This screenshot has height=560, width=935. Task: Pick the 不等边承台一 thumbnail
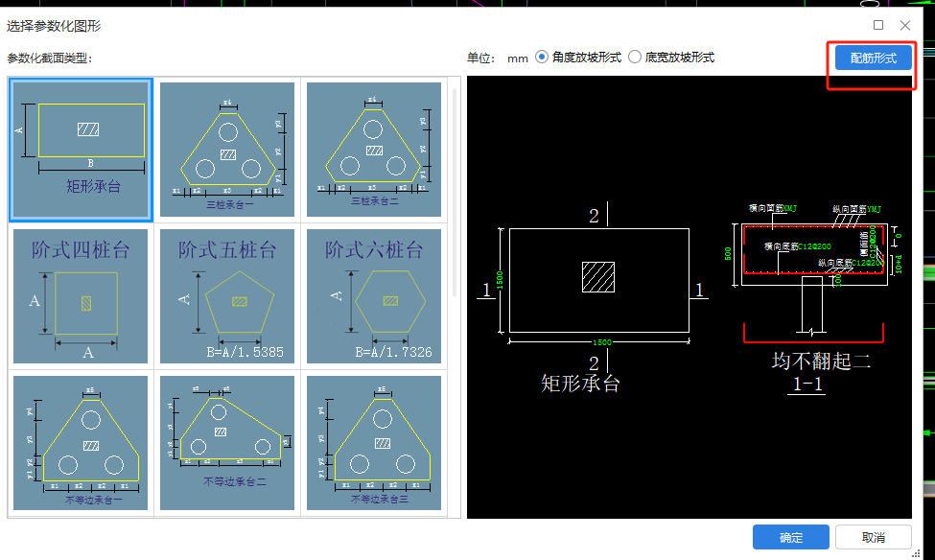coord(81,443)
